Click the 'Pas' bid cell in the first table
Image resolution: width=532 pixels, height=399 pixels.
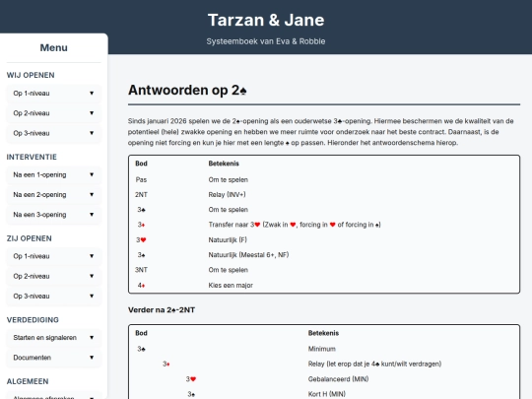pyautogui.click(x=141, y=180)
